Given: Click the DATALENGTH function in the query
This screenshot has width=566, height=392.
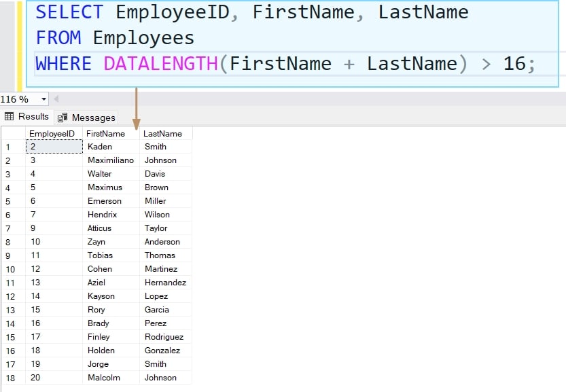Looking at the screenshot, I should coord(161,64).
